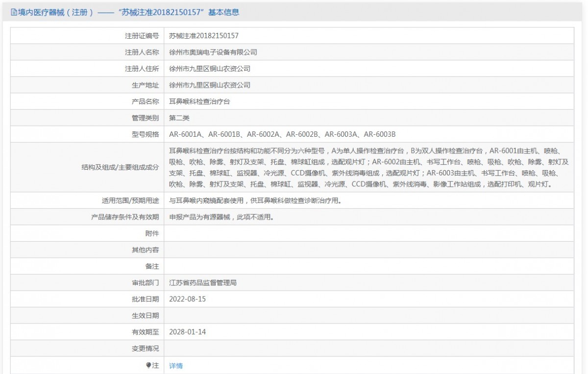Click approval department 江苏省药品监督管理局
Viewport: 588px width, 374px height.
click(203, 283)
